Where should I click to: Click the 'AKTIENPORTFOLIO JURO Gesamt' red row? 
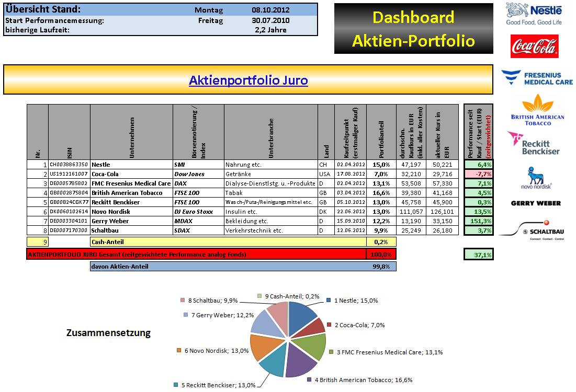click(211, 254)
